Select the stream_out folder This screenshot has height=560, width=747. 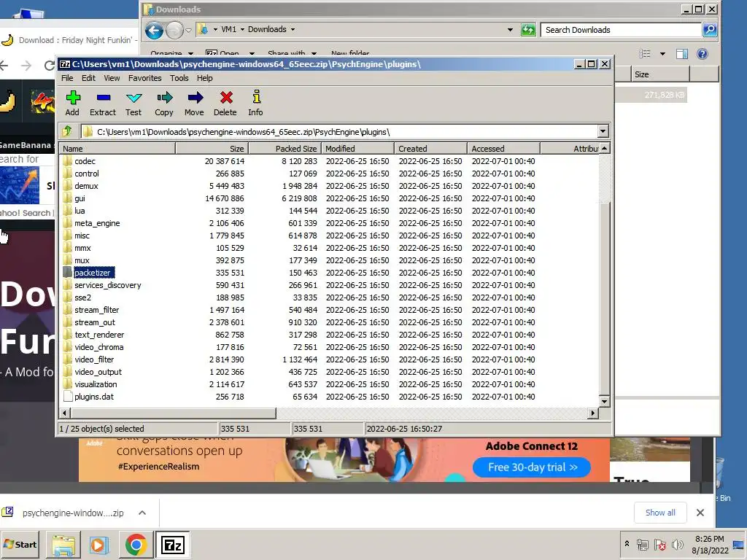tap(95, 322)
